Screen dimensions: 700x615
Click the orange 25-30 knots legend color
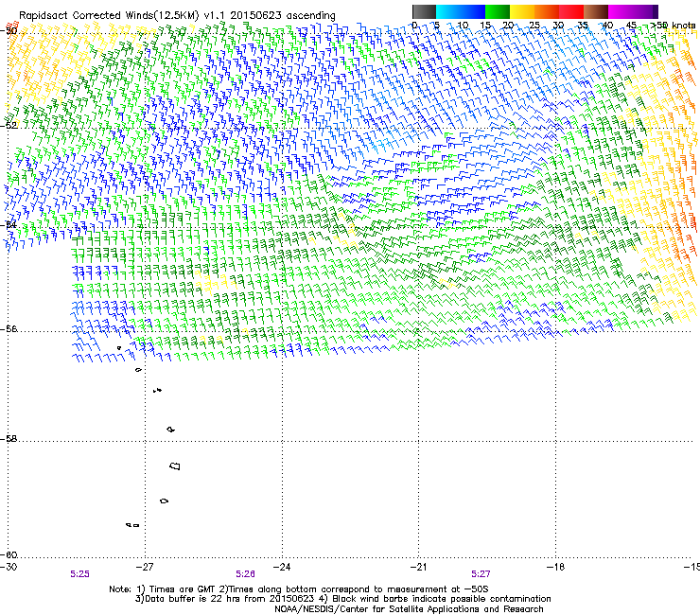click(x=547, y=11)
